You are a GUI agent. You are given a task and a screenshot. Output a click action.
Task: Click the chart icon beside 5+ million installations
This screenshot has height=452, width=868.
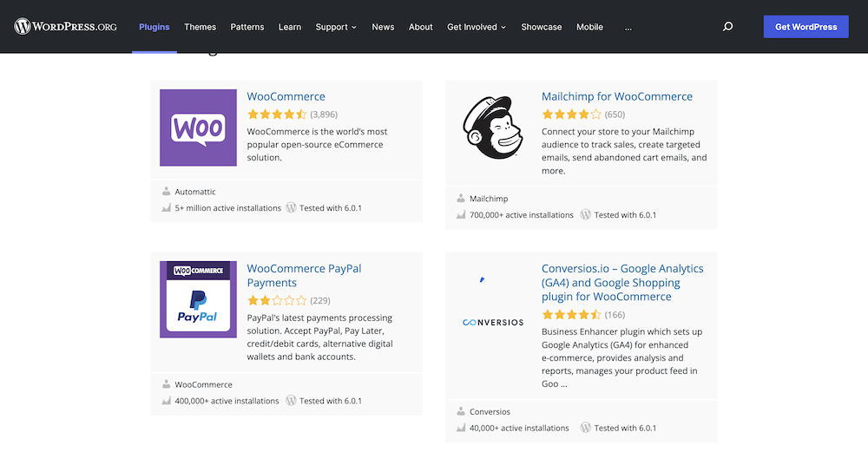point(166,208)
